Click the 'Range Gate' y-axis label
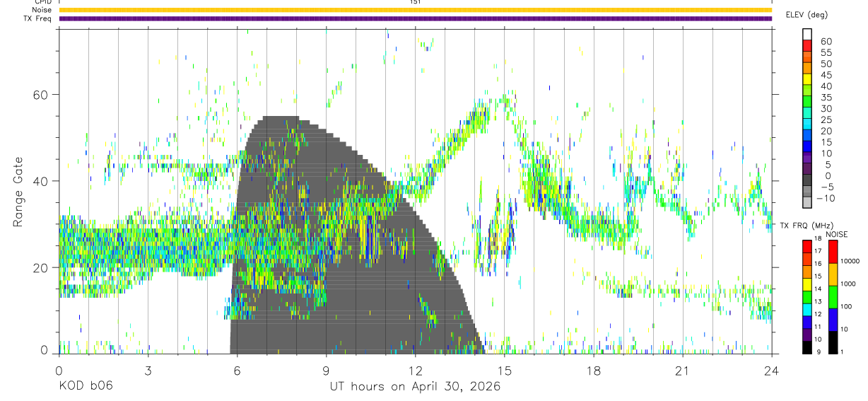The width and height of the screenshot is (868, 401). point(19,192)
